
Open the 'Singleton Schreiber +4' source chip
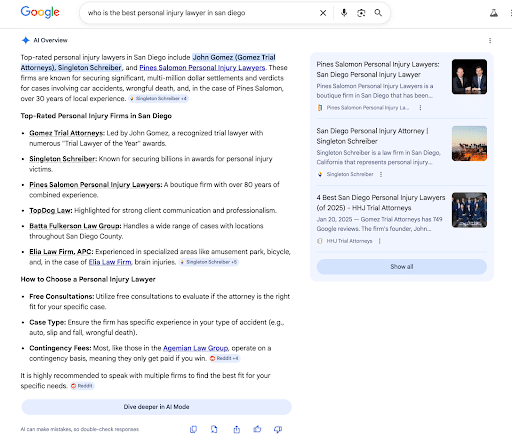coord(159,99)
